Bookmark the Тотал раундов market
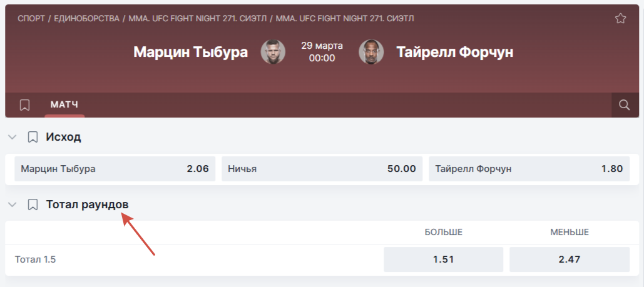This screenshot has width=644, height=287. [33, 204]
